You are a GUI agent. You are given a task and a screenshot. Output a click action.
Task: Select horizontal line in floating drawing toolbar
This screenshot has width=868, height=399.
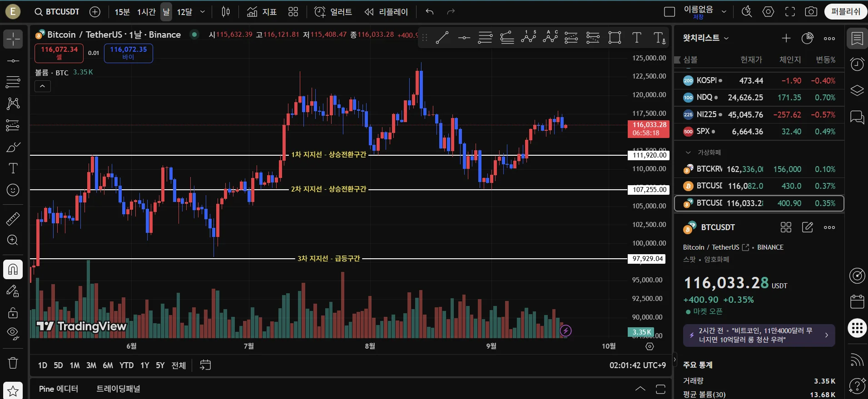(464, 38)
